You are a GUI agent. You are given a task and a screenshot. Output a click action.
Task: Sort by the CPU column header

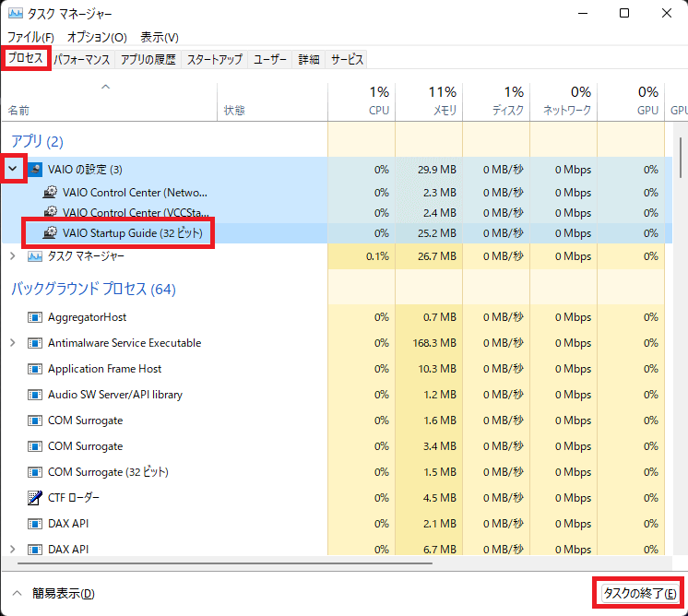[x=362, y=101]
